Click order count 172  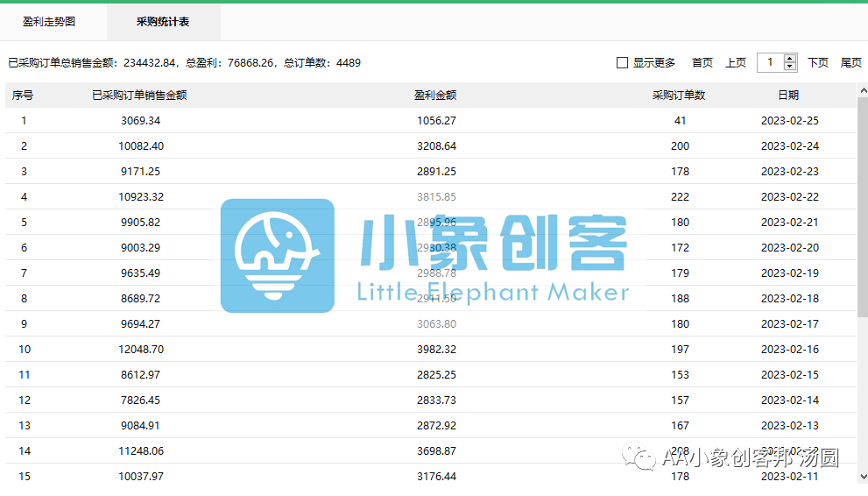pyautogui.click(x=680, y=248)
